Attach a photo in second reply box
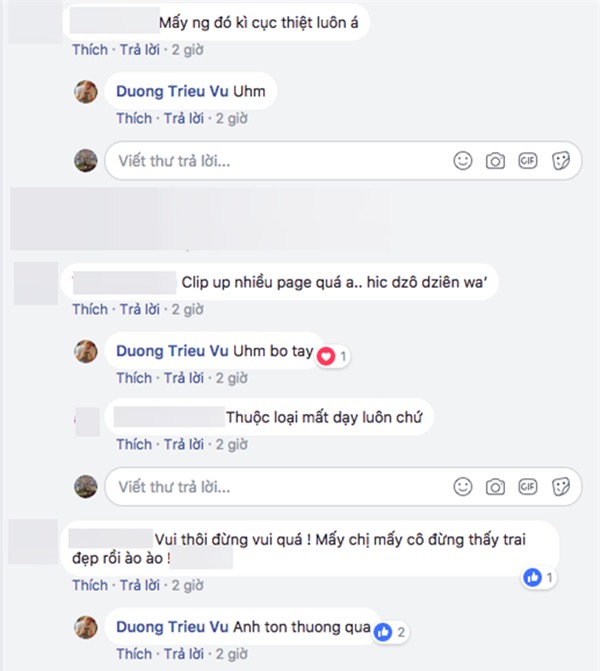 point(495,487)
